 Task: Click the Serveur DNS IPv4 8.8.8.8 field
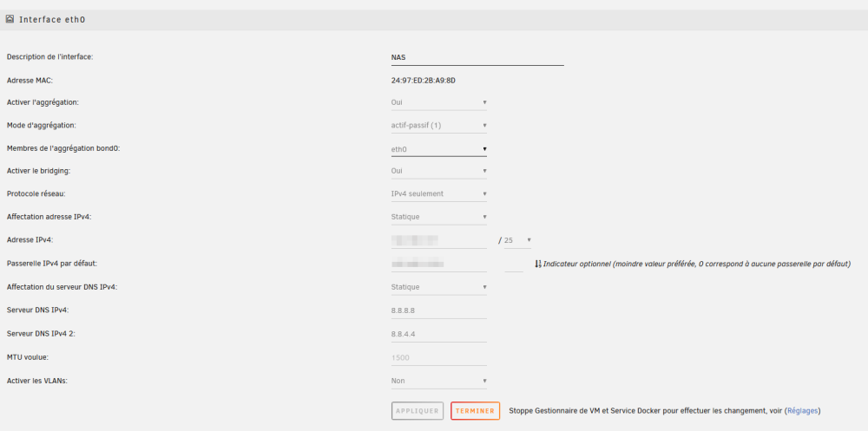[x=439, y=310]
